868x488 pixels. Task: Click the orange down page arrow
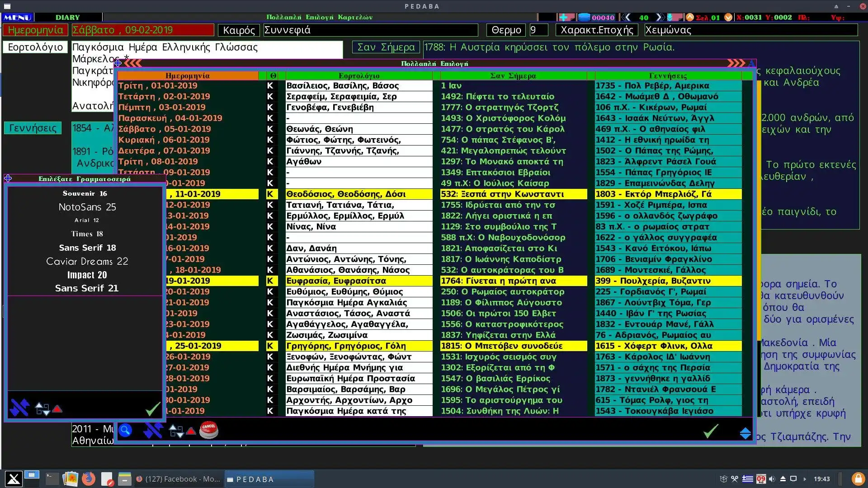tap(728, 18)
